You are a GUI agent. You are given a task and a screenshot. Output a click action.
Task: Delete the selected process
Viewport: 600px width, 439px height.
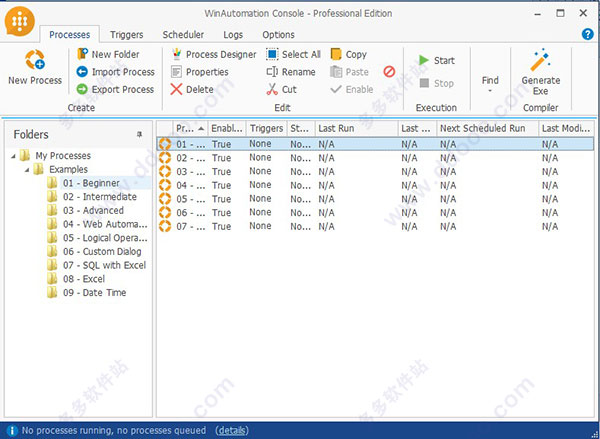[192, 90]
